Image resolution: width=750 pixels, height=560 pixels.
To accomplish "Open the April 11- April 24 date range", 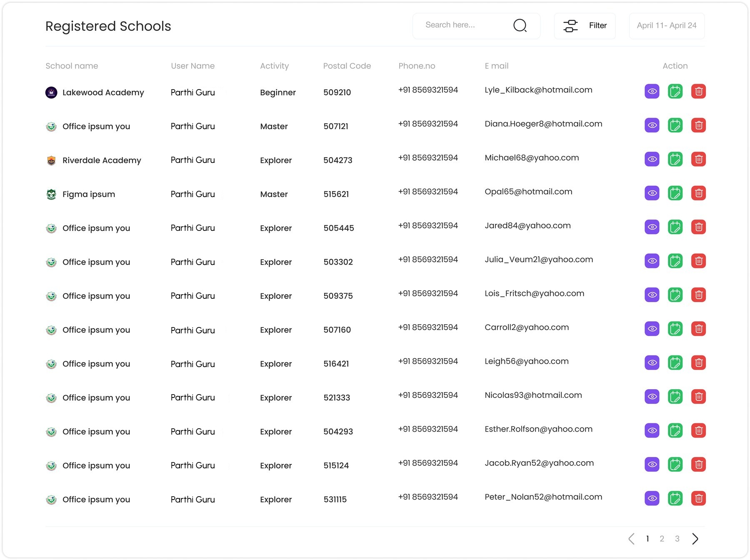I will pos(667,26).
